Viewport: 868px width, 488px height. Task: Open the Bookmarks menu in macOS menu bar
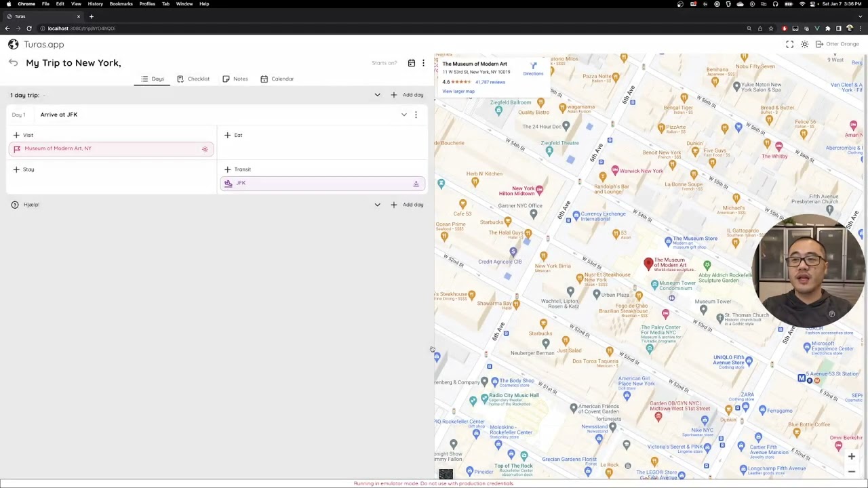coord(121,4)
